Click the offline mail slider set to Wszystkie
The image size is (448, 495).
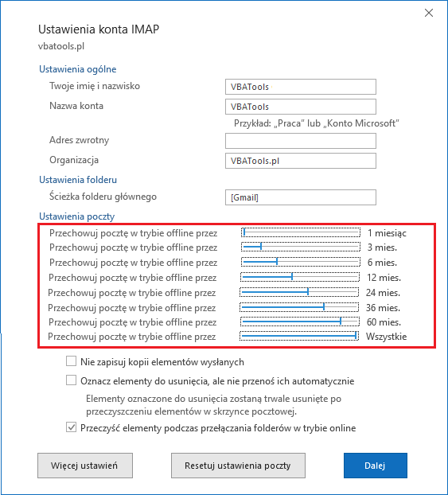299,336
